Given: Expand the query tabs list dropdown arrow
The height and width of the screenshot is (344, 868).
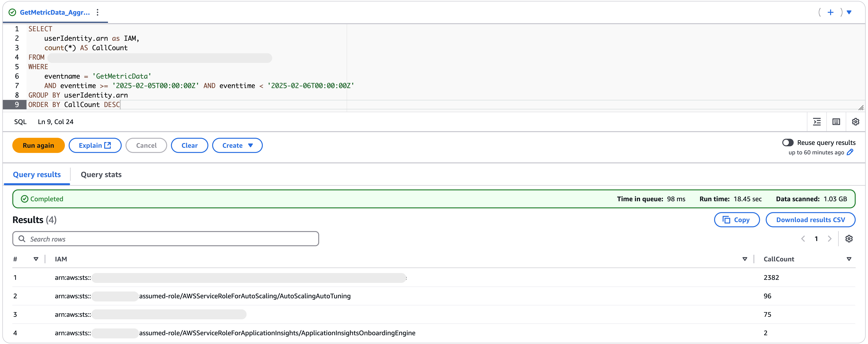Looking at the screenshot, I should (849, 12).
